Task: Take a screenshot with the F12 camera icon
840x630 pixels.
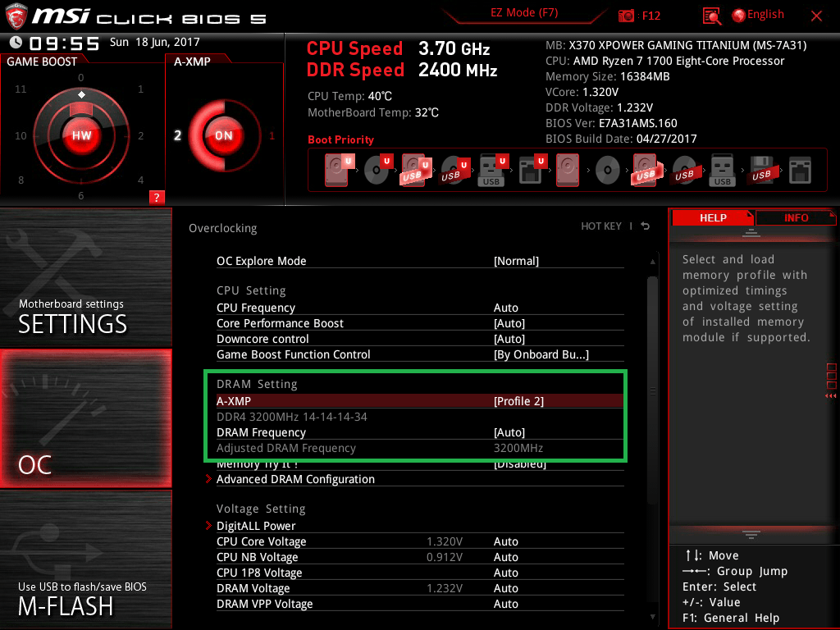Action: (626, 16)
